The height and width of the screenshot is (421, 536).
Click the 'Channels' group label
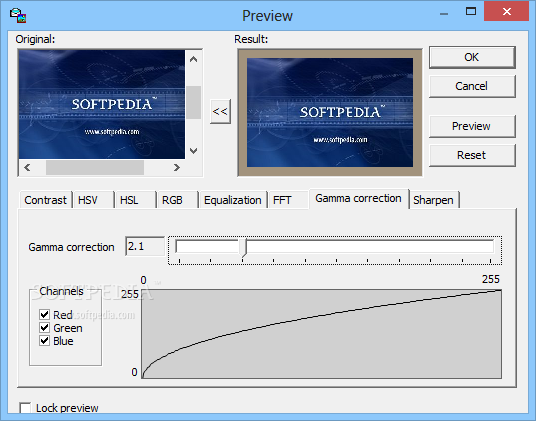61,291
